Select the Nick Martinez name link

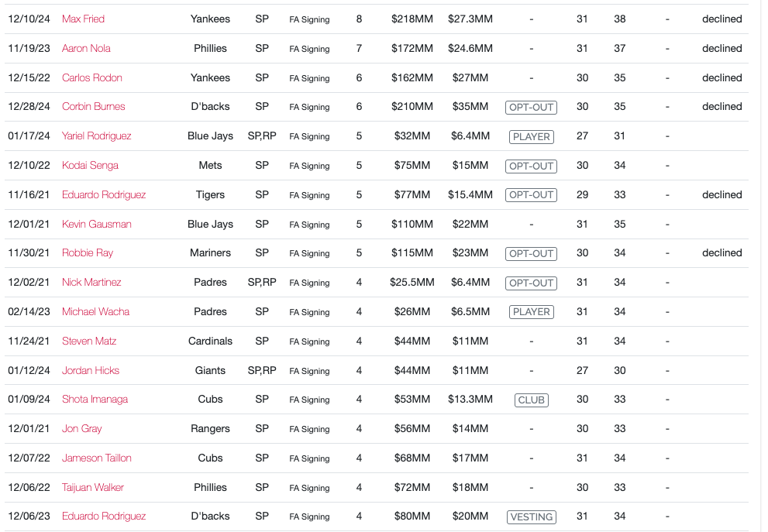[91, 282]
